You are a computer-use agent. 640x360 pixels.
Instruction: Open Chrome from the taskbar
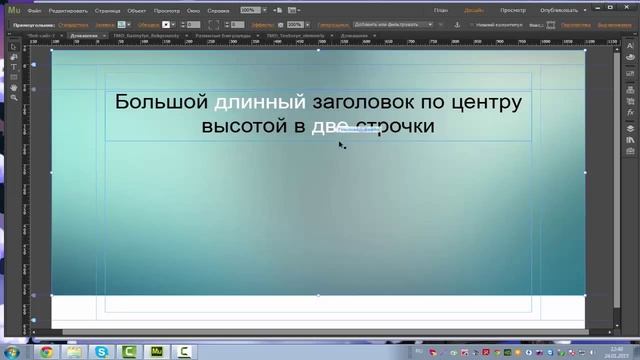pos(47,351)
